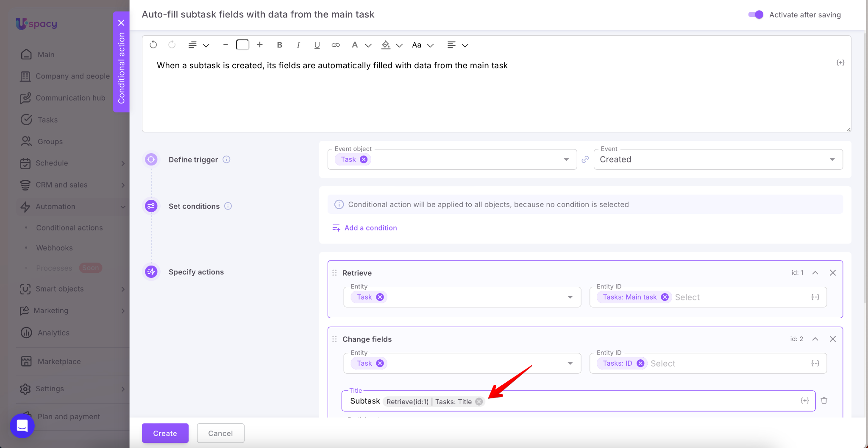Click the Create button
The image size is (868, 448).
[165, 433]
